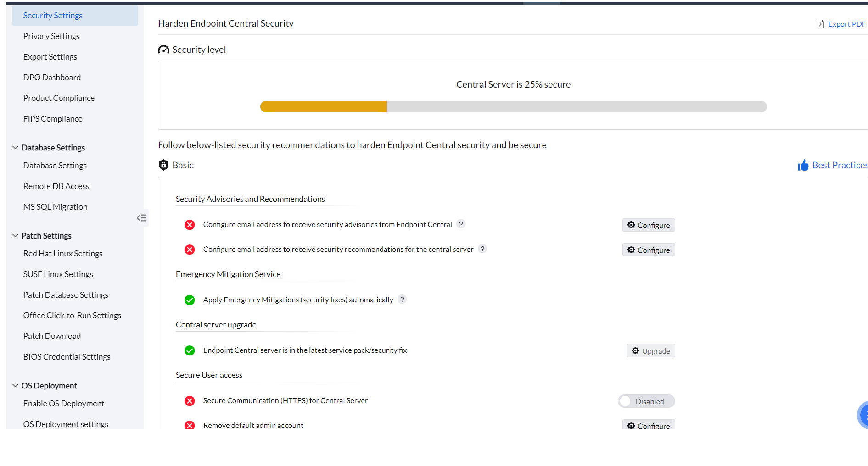Viewport: 868px width, 466px height.
Task: Click the Security level gauge icon
Action: pos(163,50)
